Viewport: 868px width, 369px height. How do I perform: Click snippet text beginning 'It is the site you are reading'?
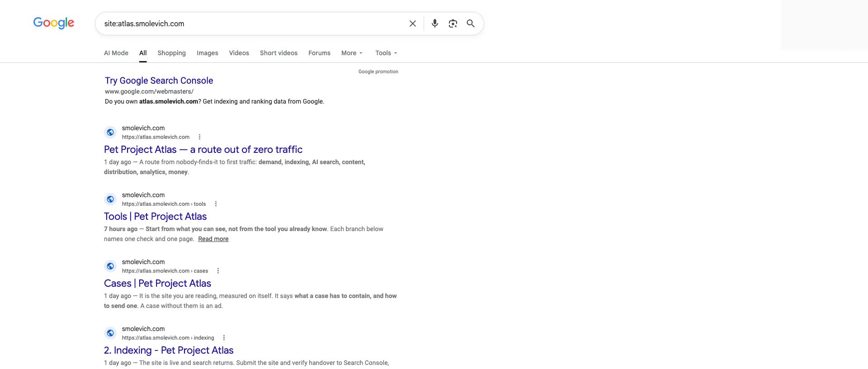250,301
